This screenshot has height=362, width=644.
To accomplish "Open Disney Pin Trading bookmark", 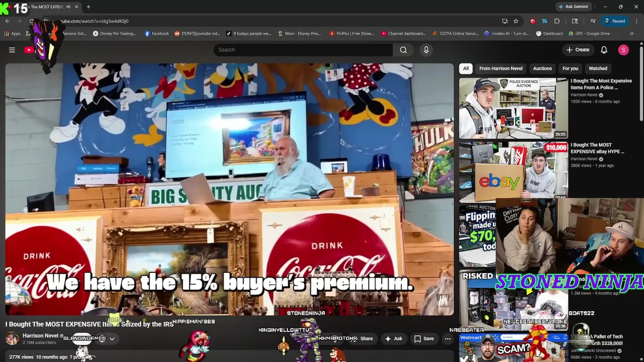I will click(x=114, y=34).
